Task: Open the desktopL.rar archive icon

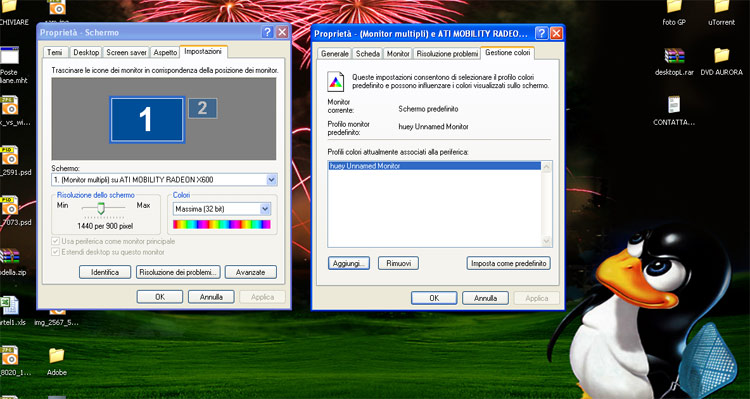Action: pyautogui.click(x=674, y=55)
